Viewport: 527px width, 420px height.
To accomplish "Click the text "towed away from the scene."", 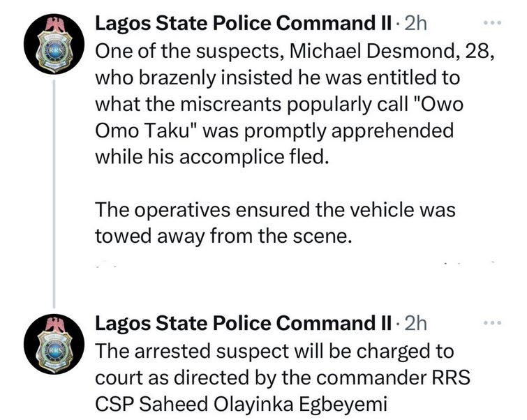I will (x=224, y=237).
